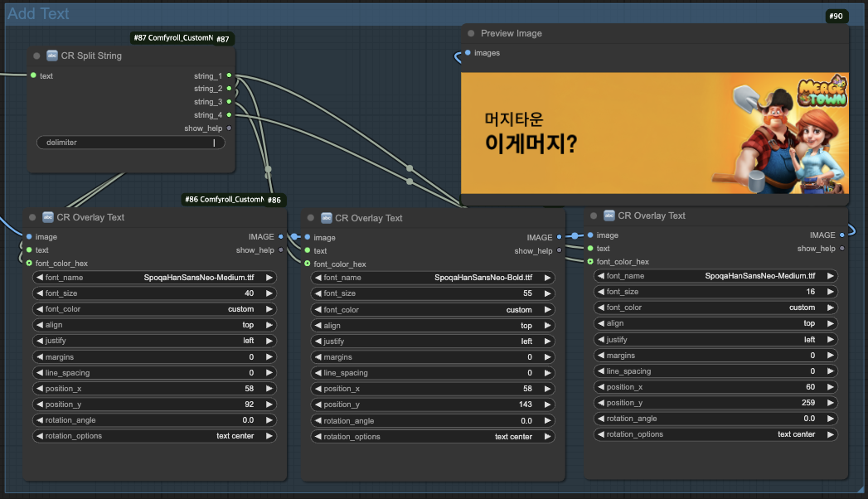Image resolution: width=868 pixels, height=499 pixels.
Task: Increase position_x 60 with the right arrow
Action: pyautogui.click(x=831, y=387)
